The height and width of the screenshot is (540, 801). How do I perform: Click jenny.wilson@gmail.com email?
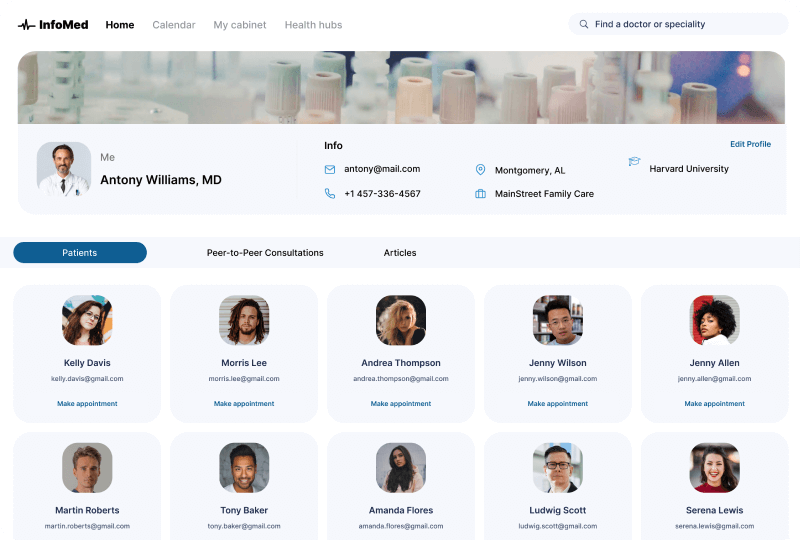click(557, 379)
